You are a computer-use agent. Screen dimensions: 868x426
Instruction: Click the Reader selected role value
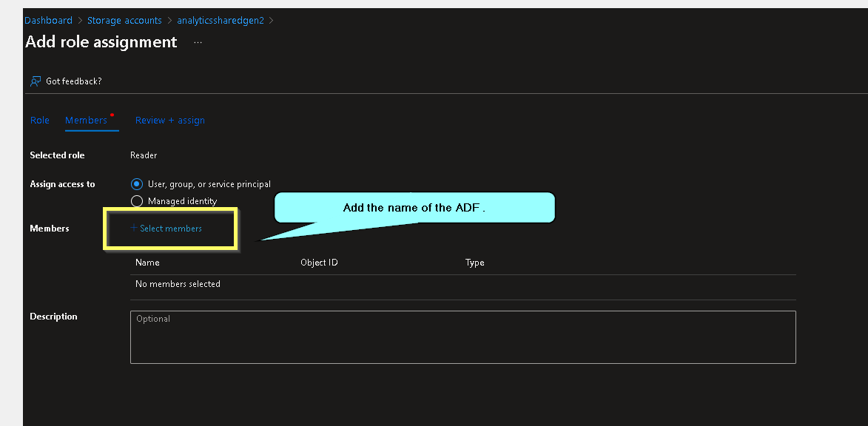(x=144, y=155)
